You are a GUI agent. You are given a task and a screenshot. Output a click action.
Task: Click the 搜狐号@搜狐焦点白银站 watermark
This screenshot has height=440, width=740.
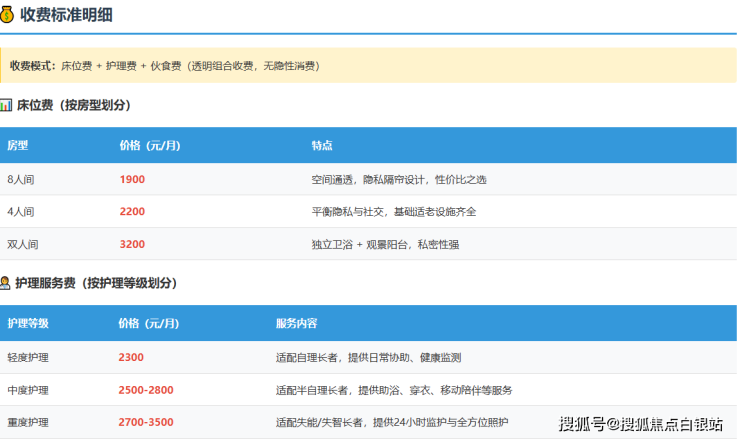(x=640, y=423)
